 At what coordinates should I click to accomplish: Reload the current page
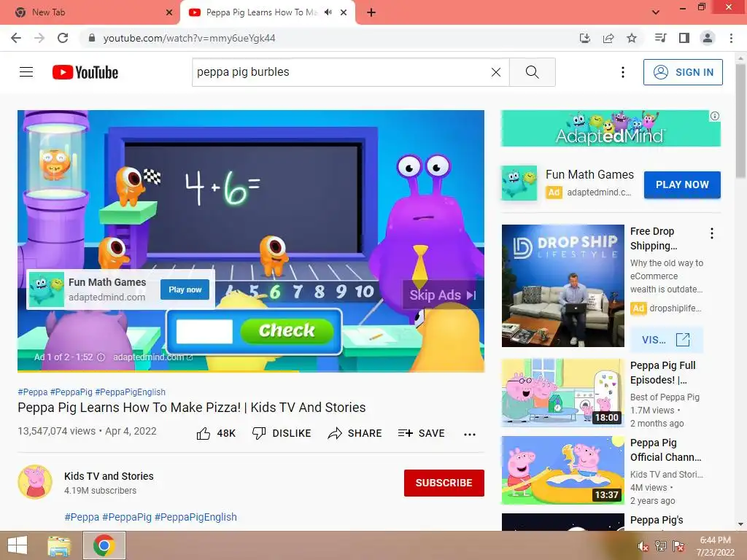63,38
